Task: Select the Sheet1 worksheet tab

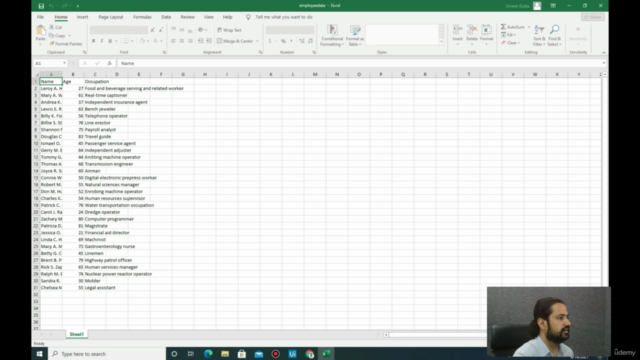Action: click(76, 334)
